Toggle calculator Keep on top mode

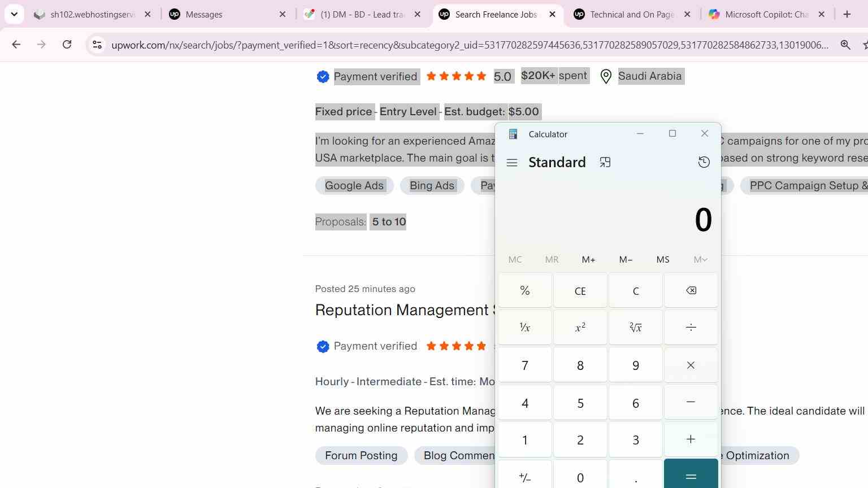point(605,163)
